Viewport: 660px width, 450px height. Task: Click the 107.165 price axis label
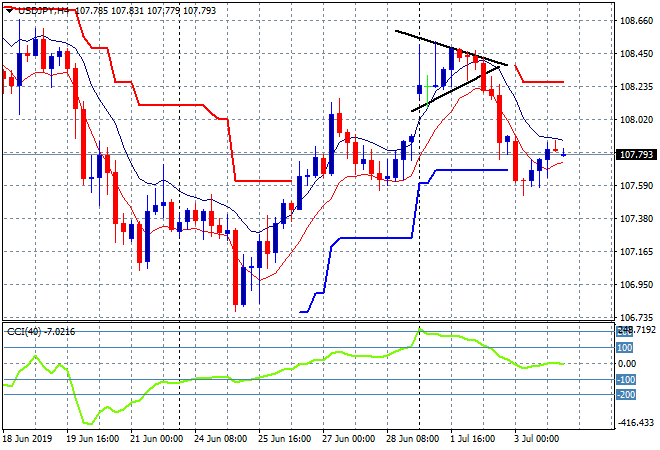point(636,252)
